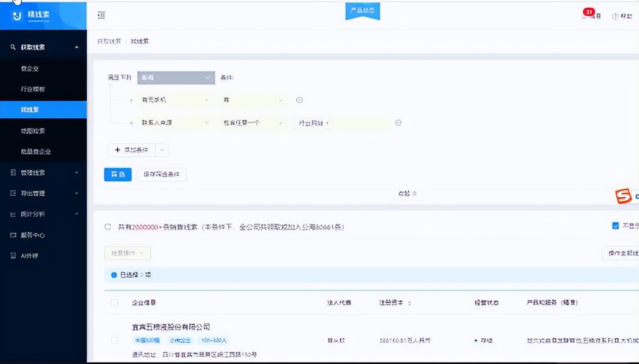Click the help question-mark icon
Screen dimensions: 639x364
coord(615,15)
